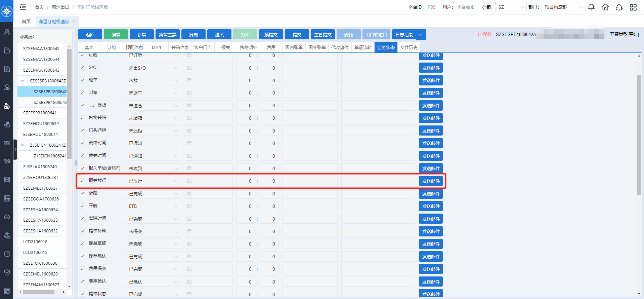
Task: Select business number SZSEHOU1800639
Action: (41, 124)
